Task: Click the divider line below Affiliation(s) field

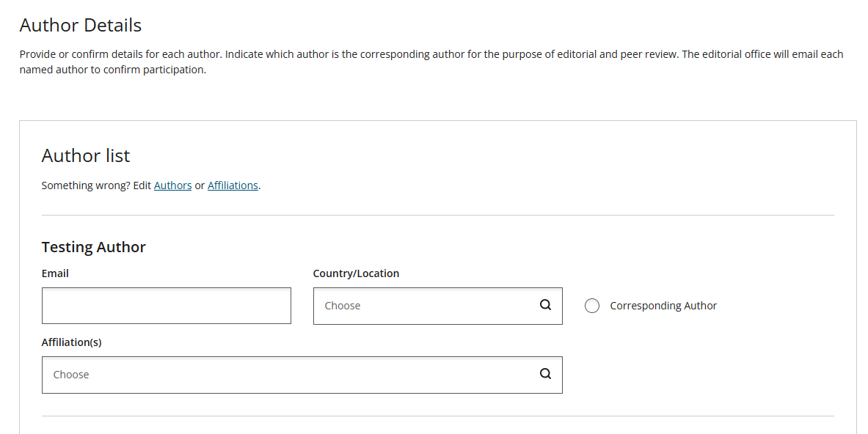Action: coord(438,416)
